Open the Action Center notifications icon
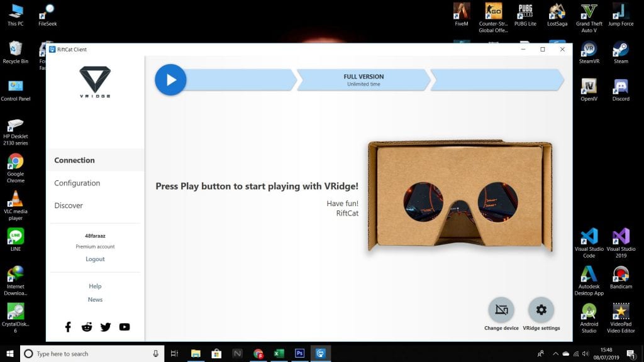Screen dimensions: 644x362 631,353
